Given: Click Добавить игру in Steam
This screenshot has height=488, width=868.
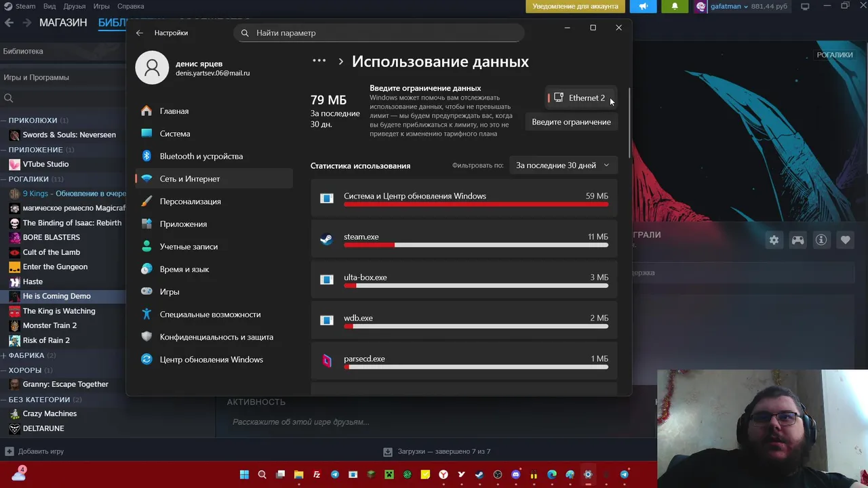Looking at the screenshot, I should pos(35,451).
